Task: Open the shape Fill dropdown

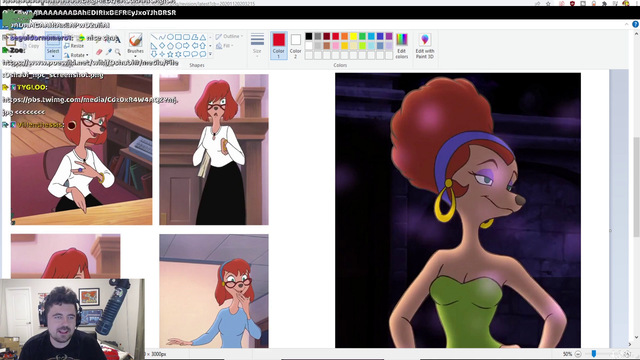Action: click(224, 46)
